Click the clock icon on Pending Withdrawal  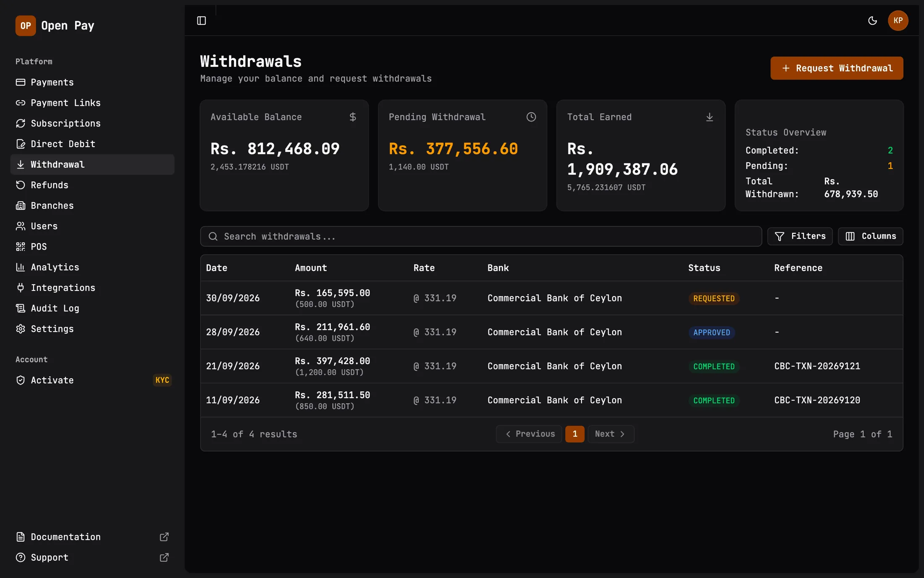click(531, 117)
